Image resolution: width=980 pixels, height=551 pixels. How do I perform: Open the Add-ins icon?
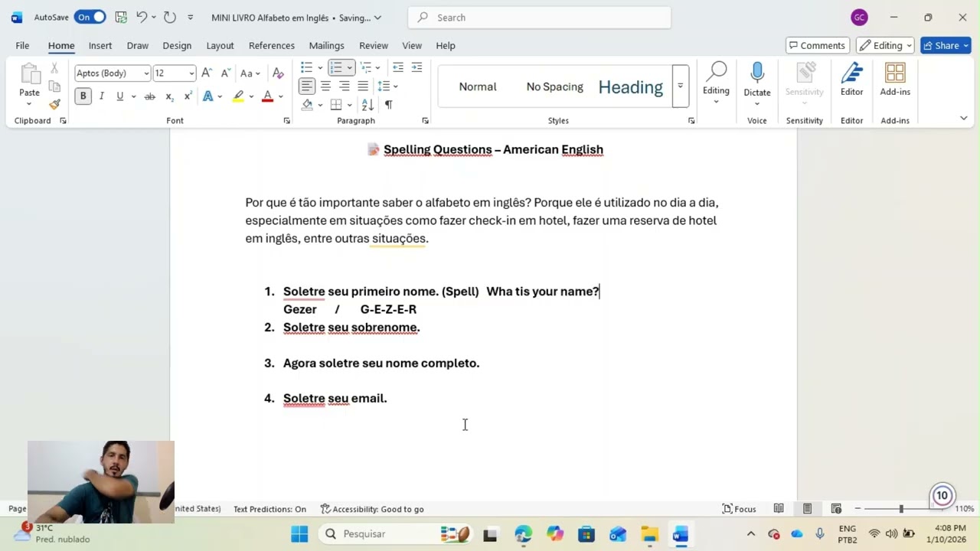pos(895,73)
